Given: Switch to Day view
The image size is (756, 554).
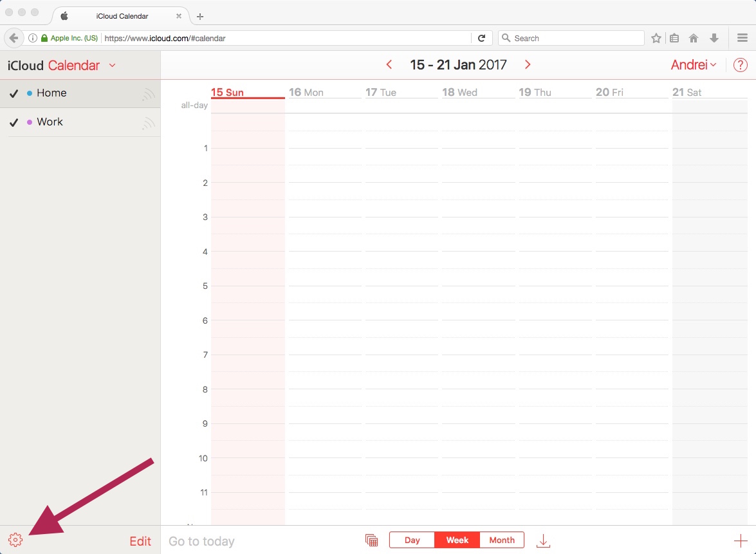Looking at the screenshot, I should coord(412,540).
